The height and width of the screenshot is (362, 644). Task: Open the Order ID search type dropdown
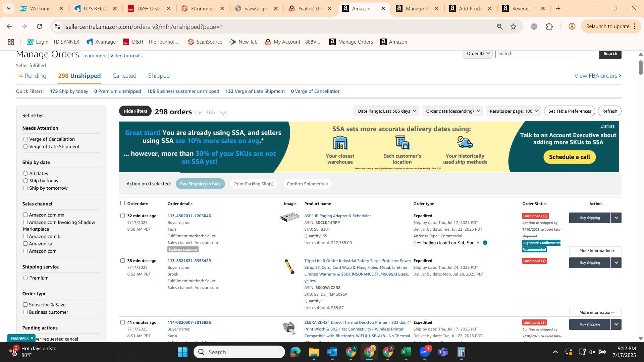478,54
